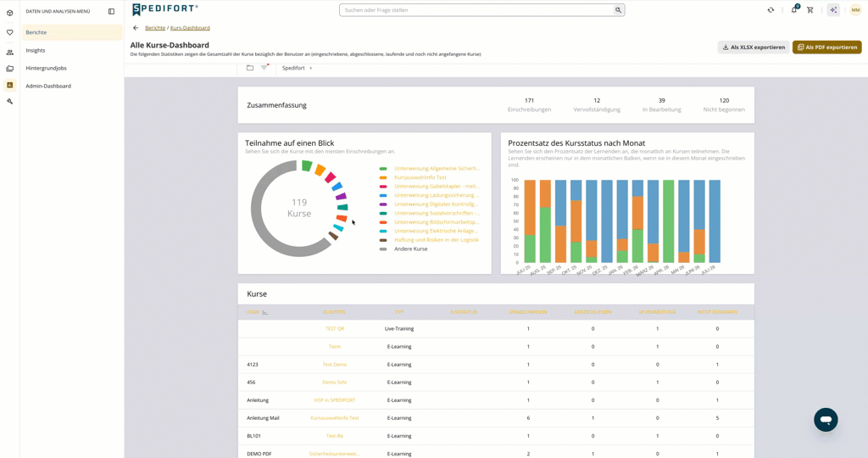868x458 pixels.
Task: Open Berichte in the side menu
Action: 72,32
